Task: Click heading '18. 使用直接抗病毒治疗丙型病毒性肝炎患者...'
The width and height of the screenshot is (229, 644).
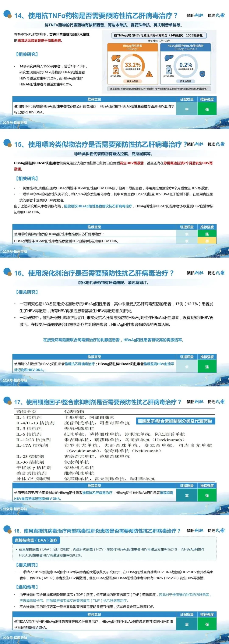Action: pyautogui.click(x=97, y=531)
